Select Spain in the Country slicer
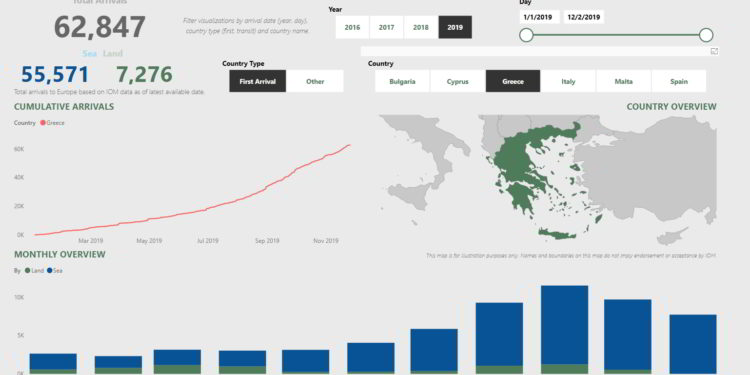750x375 pixels. point(679,81)
